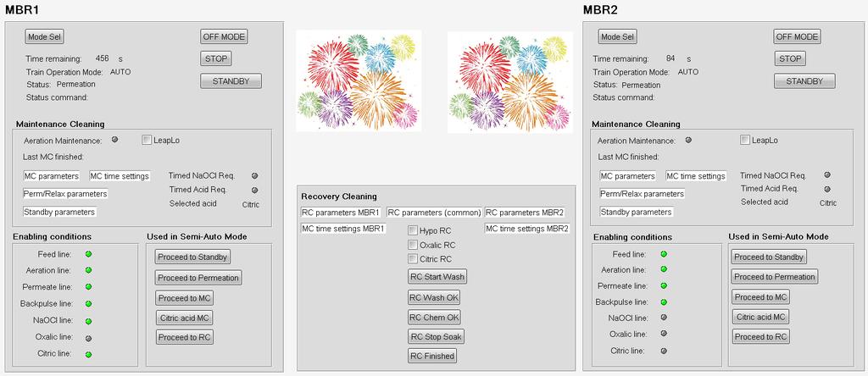Click the MBR1 Timed NaOCl Req. indicator

(x=254, y=176)
